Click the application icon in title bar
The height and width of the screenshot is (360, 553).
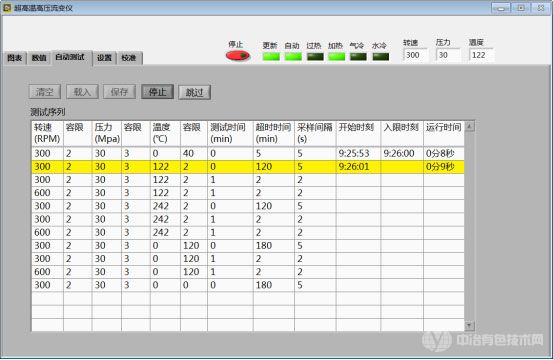[x=7, y=8]
